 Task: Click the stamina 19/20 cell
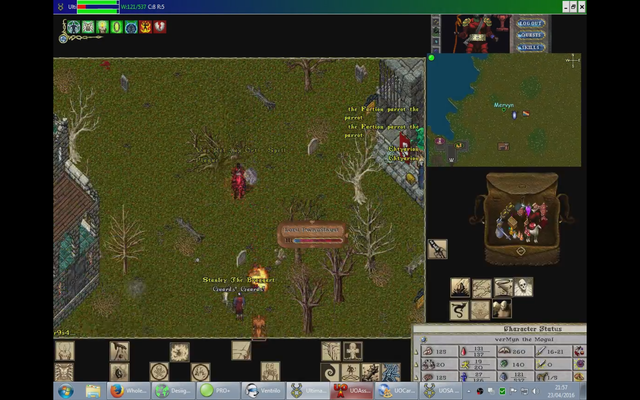pos(478,364)
